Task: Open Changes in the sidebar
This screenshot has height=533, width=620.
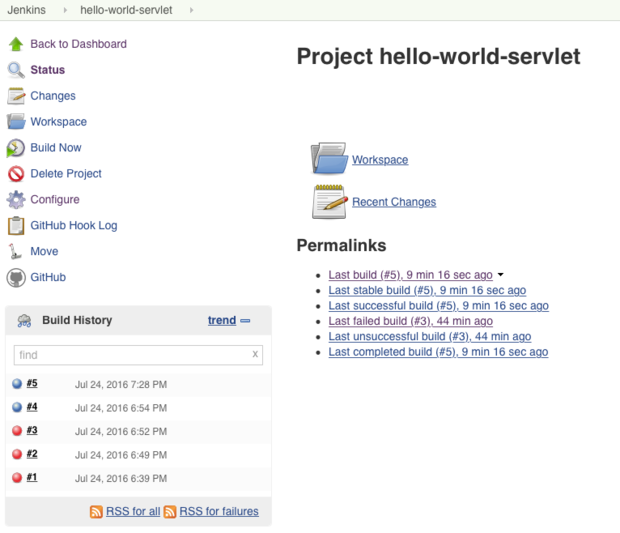Action: [x=53, y=96]
